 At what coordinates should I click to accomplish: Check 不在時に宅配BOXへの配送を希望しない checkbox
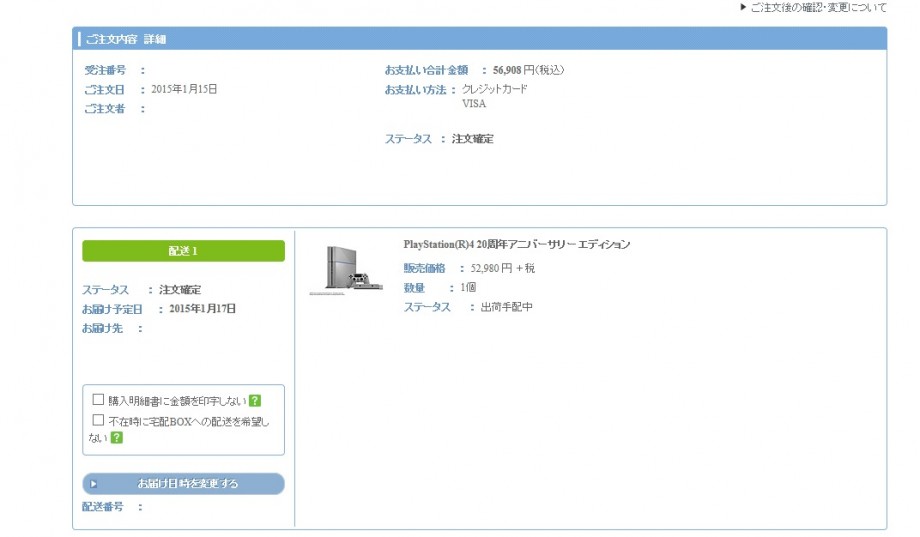pyautogui.click(x=98, y=420)
